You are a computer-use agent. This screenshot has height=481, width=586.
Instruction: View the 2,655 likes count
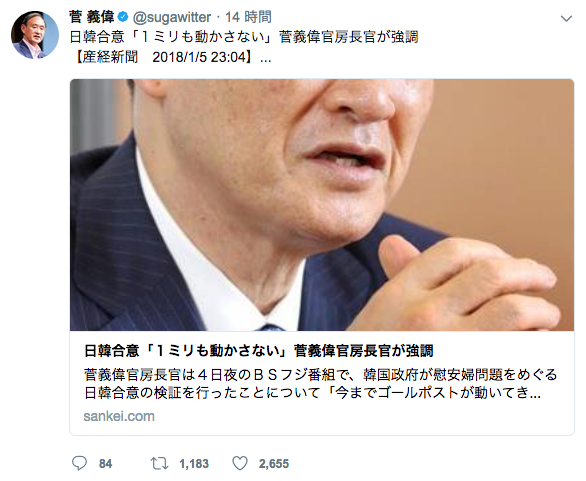coord(274,464)
